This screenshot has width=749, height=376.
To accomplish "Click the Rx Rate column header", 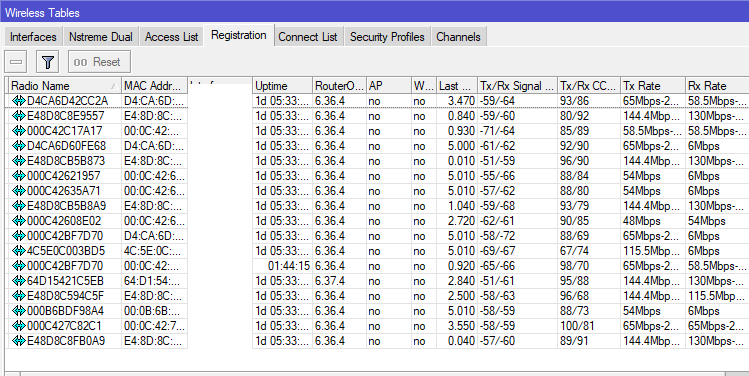I will point(717,86).
